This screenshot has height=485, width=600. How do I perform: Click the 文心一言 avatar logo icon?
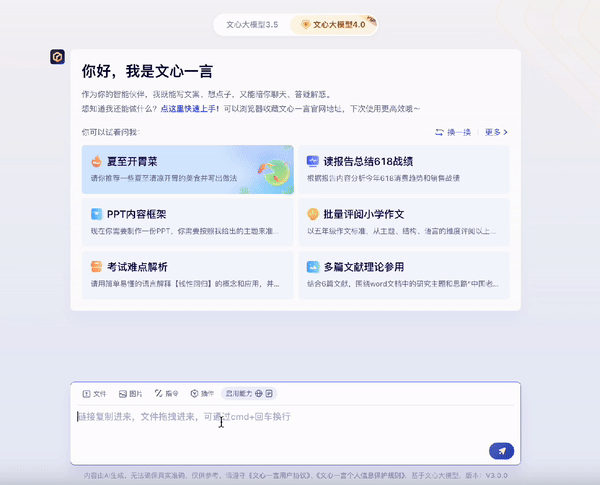[57, 57]
